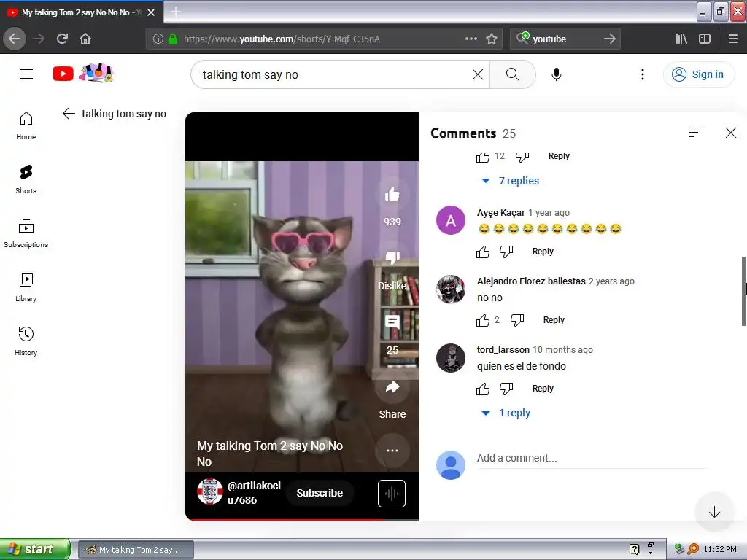The image size is (747, 560).
Task: Close the comments panel
Action: pyautogui.click(x=731, y=133)
